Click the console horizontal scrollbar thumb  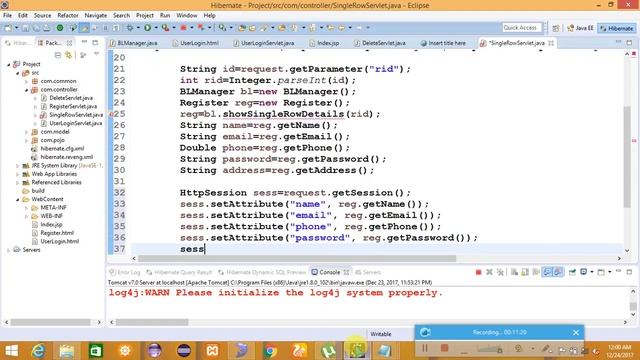tap(152, 322)
